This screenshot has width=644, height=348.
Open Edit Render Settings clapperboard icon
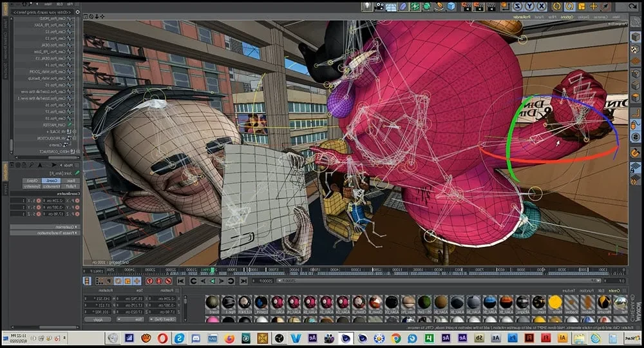tap(467, 6)
